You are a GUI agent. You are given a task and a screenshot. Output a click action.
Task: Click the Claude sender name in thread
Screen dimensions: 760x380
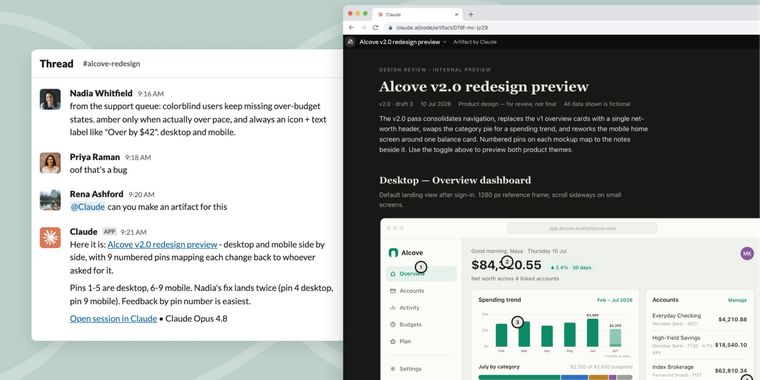tap(83, 232)
